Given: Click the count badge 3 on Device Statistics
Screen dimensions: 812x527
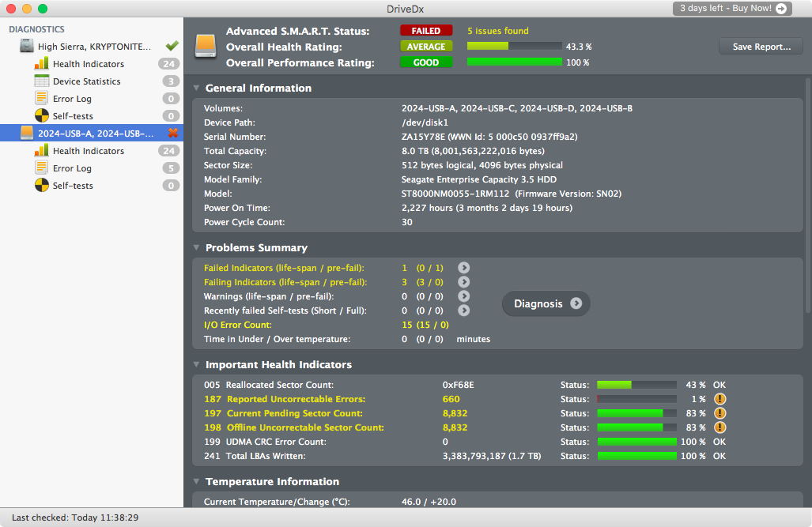Looking at the screenshot, I should (x=171, y=81).
